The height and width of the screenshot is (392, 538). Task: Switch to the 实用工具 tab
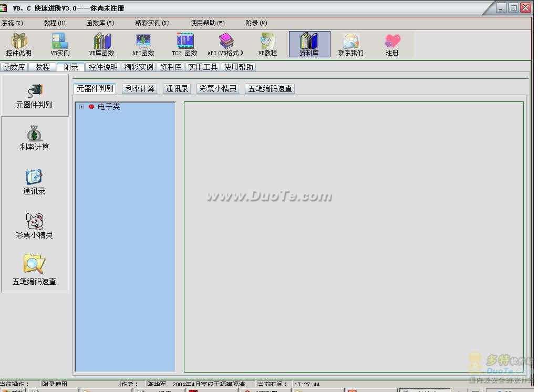point(203,67)
